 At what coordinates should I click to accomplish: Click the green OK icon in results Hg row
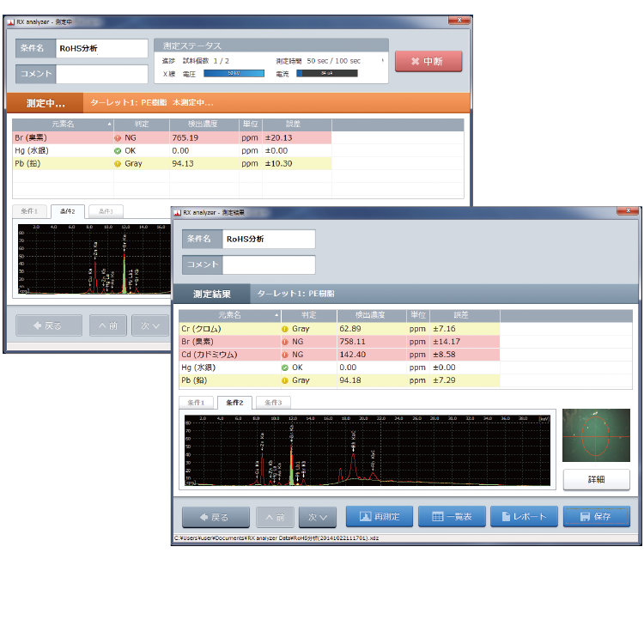click(285, 367)
